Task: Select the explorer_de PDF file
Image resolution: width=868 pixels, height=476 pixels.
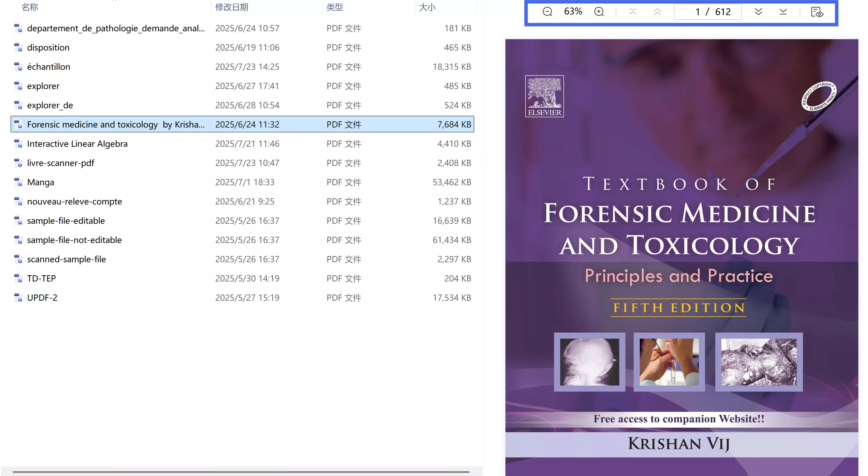Action: click(242, 105)
